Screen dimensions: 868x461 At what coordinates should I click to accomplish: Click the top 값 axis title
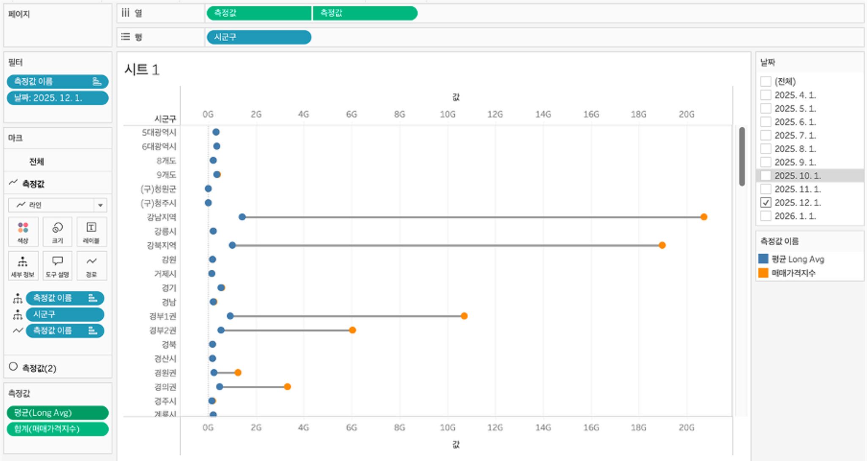coord(456,97)
